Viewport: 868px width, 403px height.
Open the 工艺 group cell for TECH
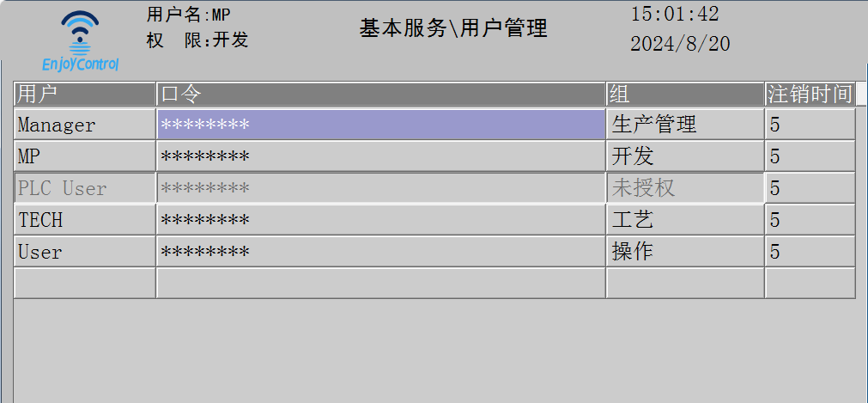click(x=684, y=220)
